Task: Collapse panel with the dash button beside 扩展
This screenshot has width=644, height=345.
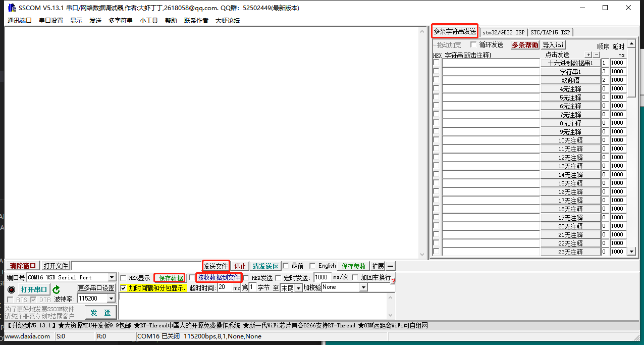Action: tap(391, 266)
